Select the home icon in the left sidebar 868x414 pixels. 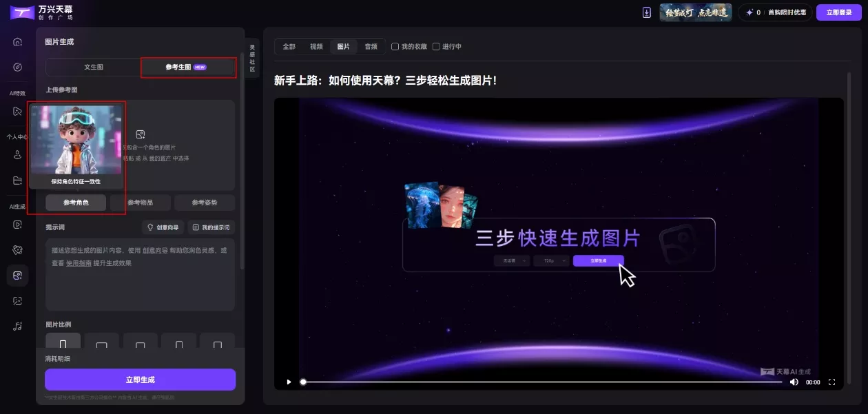click(x=18, y=41)
